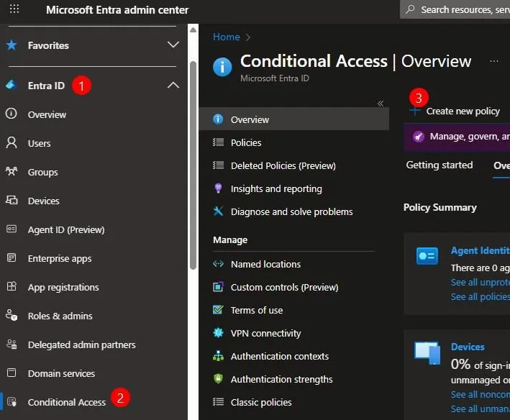Click the sidebar scrollbar up arrow

pyautogui.click(x=193, y=30)
